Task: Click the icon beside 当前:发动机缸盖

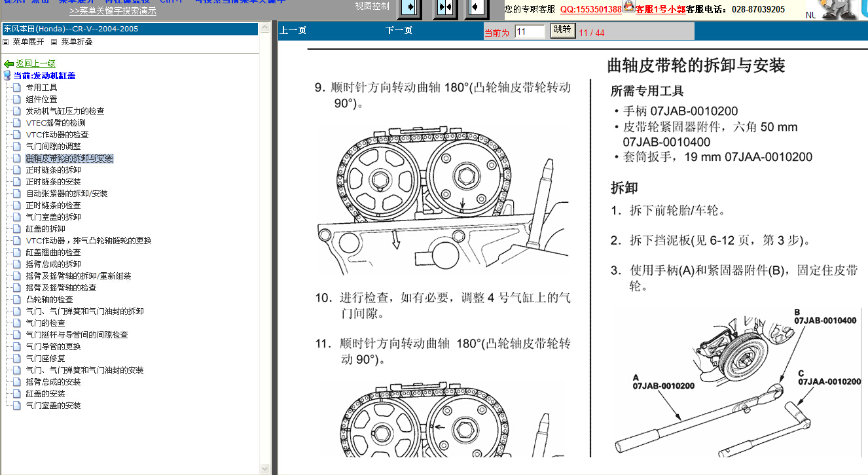Action: click(x=7, y=76)
